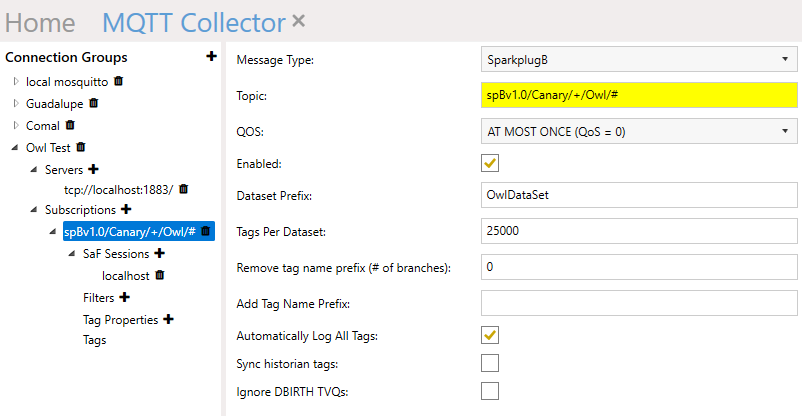This screenshot has width=802, height=416.
Task: Add a filter using Filters plus icon
Action: click(x=124, y=297)
